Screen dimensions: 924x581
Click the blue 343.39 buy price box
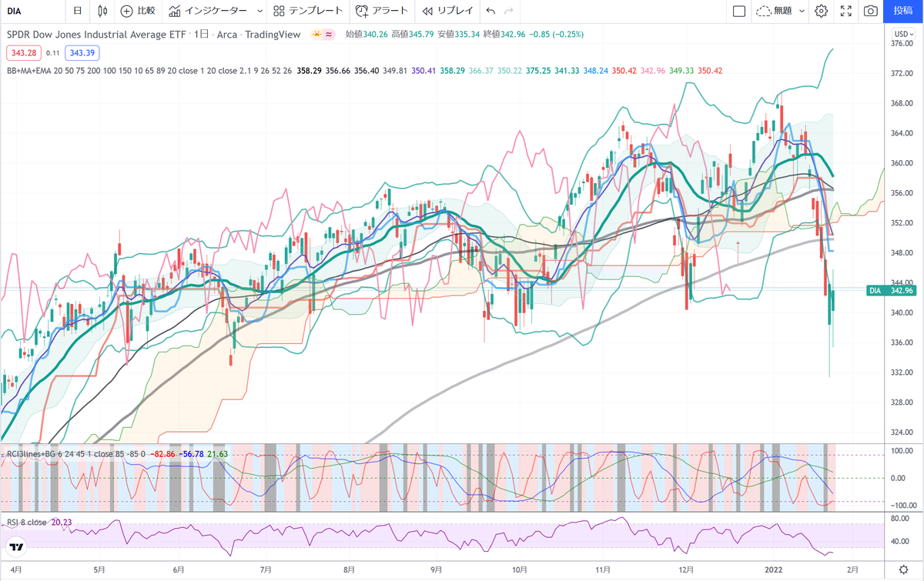pos(81,53)
